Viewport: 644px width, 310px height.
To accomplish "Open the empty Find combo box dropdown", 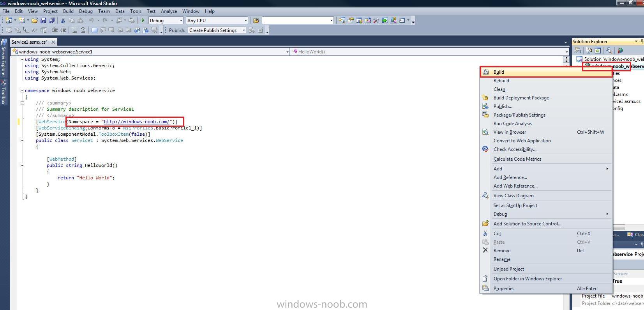I will click(332, 20).
